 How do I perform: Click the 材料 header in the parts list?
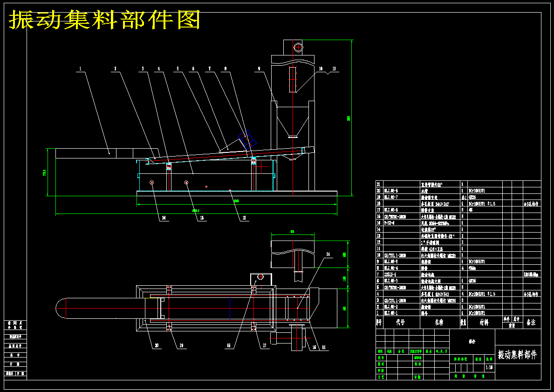484,323
